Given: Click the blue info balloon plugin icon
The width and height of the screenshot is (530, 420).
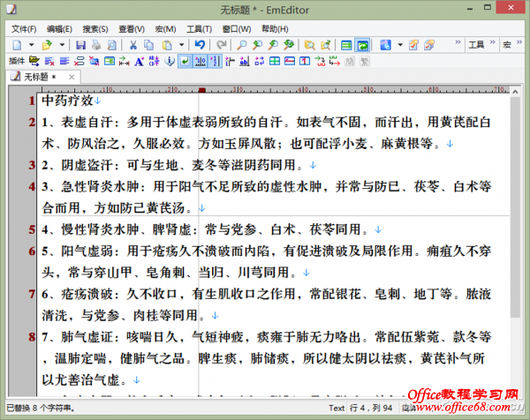Looking at the screenshot, I should pos(170,61).
